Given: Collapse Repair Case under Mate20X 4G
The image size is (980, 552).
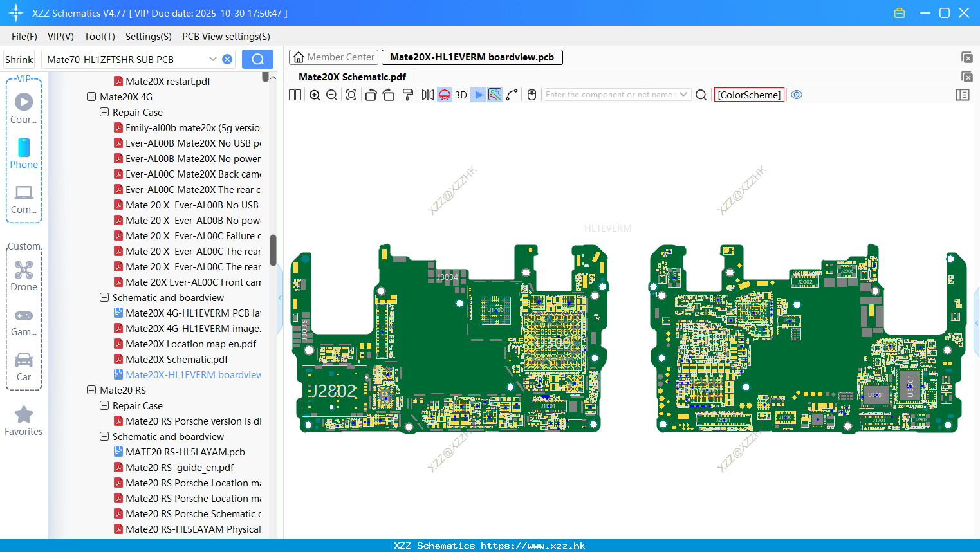Looking at the screenshot, I should pyautogui.click(x=104, y=113).
